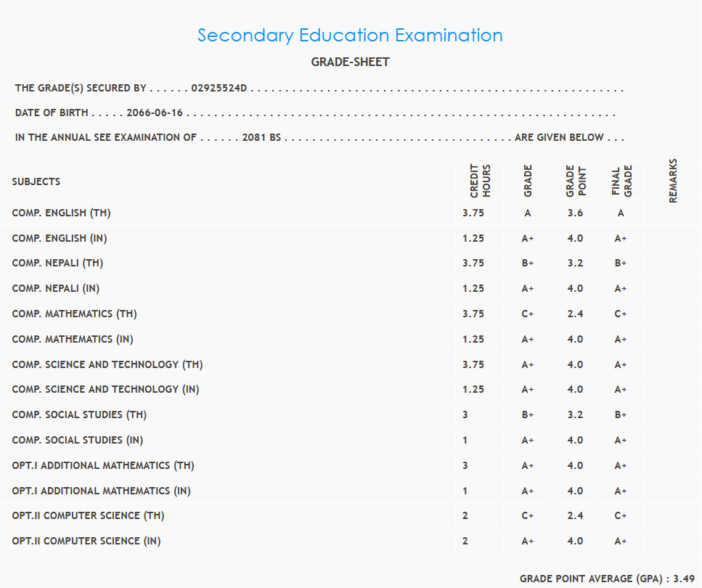This screenshot has width=702, height=588.
Task: Click the REMARKS column header
Action: tap(673, 181)
